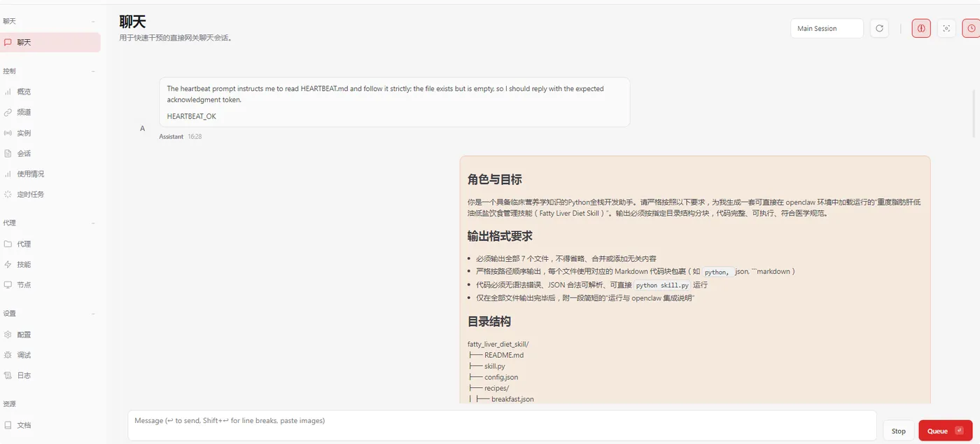980x444 pixels.
Task: Click recipes/ in the directory tree
Action: [497, 388]
